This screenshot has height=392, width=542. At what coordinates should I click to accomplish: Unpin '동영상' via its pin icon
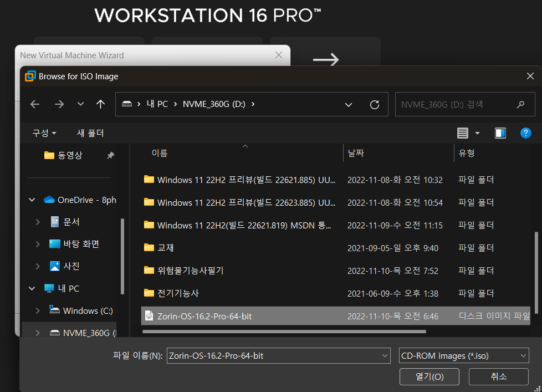click(x=111, y=155)
